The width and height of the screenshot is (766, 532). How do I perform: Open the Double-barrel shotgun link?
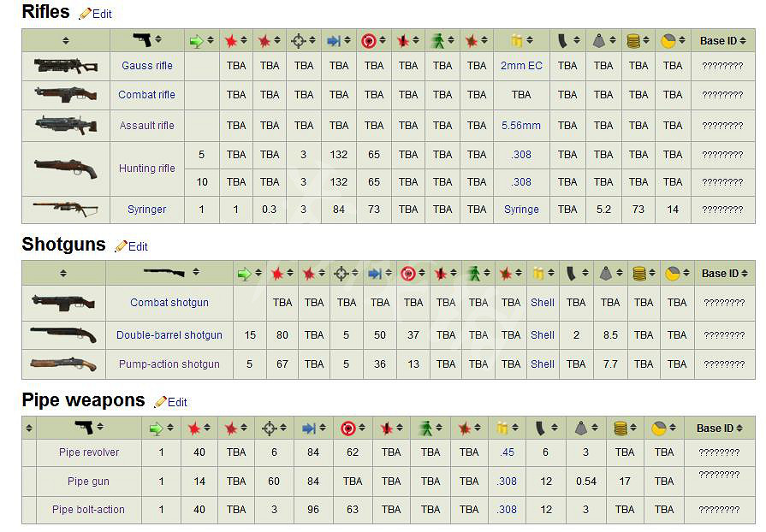tap(169, 335)
